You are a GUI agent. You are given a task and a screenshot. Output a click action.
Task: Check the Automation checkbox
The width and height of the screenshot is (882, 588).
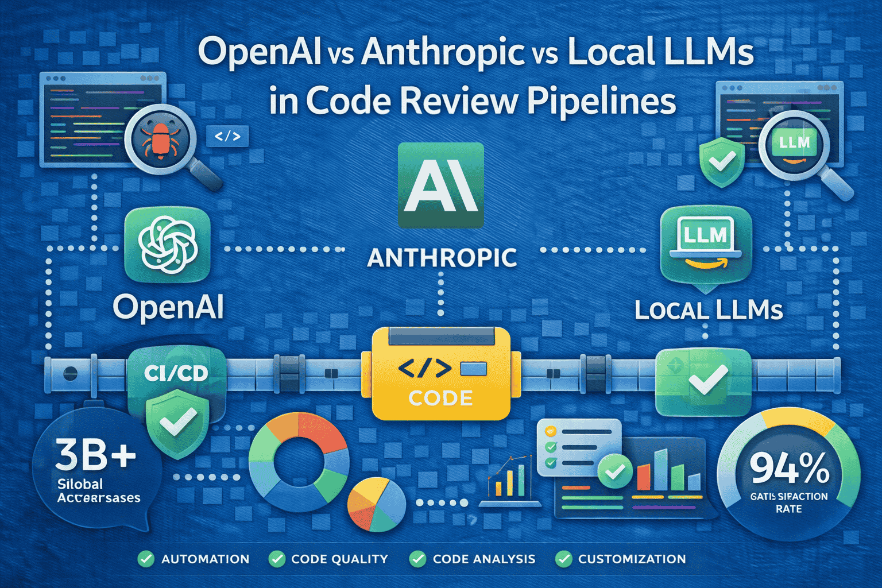(147, 558)
